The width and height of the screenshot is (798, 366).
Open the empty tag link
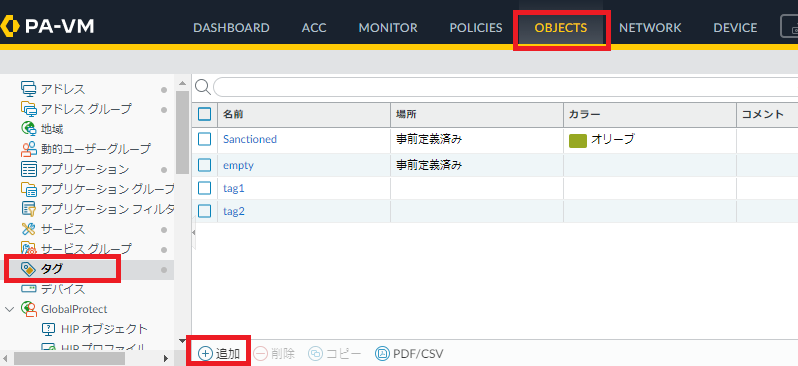[238, 165]
